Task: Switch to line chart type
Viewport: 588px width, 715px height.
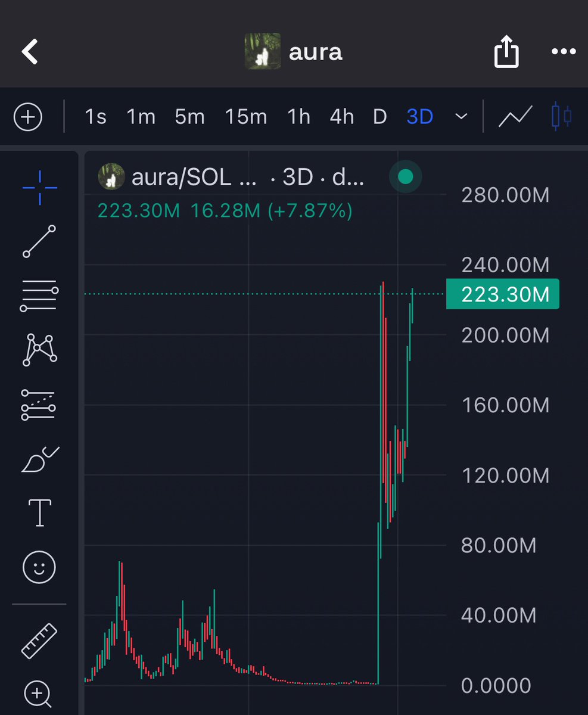Action: [x=515, y=117]
